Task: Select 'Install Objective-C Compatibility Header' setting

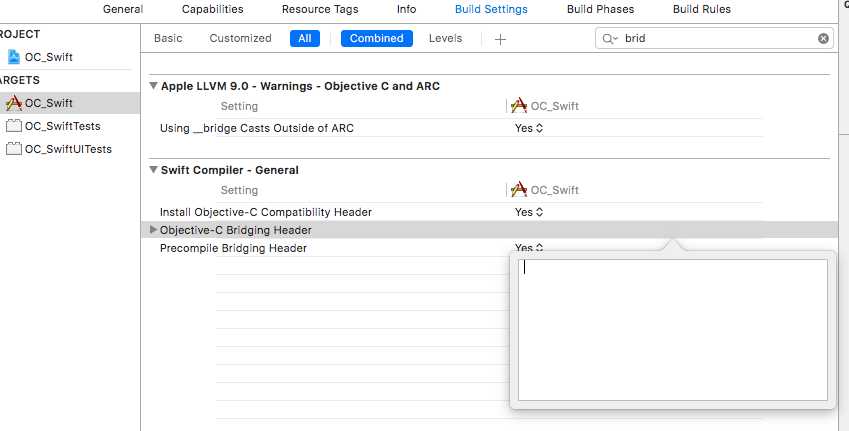Action: click(266, 212)
